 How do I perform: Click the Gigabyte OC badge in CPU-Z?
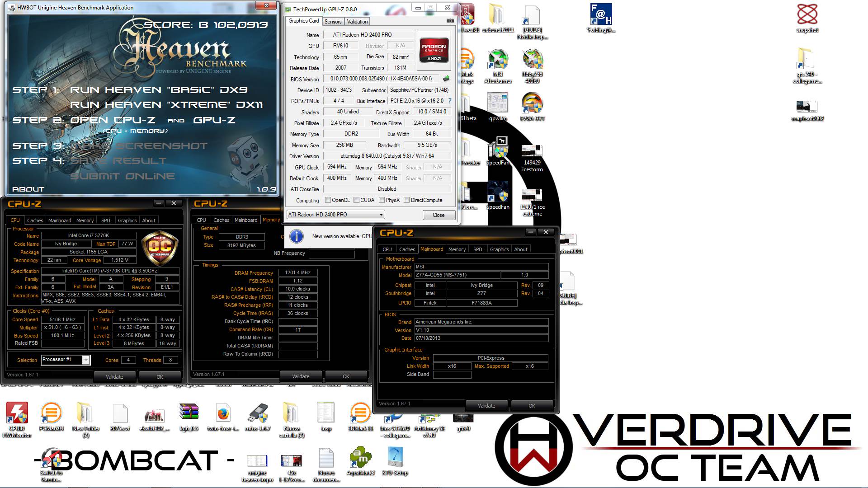click(x=159, y=248)
